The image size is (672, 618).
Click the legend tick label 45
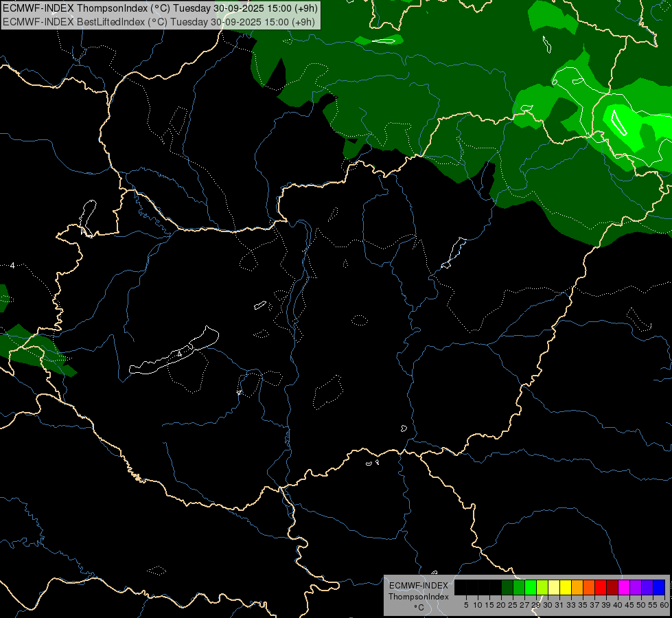point(629,605)
